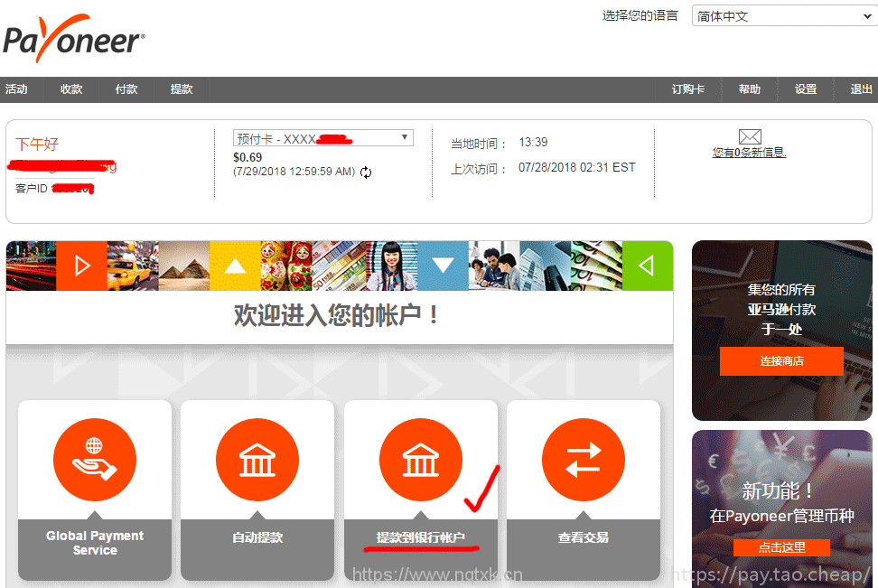Click the balance refresh icon next to the timestamp
Screen dimensions: 878x588
366,173
